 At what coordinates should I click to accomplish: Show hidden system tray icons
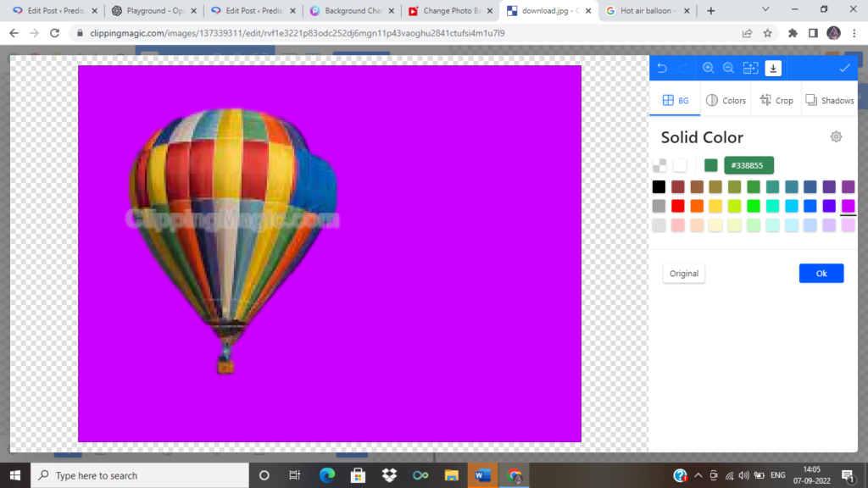tap(698, 475)
